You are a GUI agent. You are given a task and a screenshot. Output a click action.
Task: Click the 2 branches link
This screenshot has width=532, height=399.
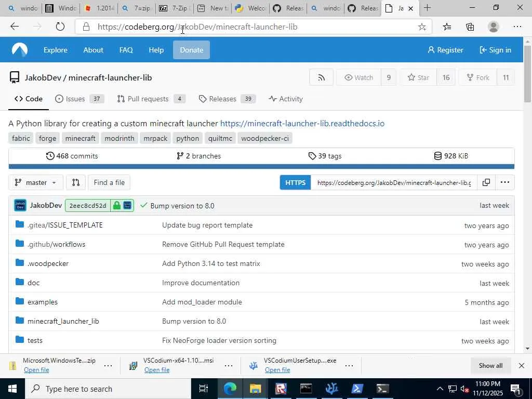coord(199,156)
